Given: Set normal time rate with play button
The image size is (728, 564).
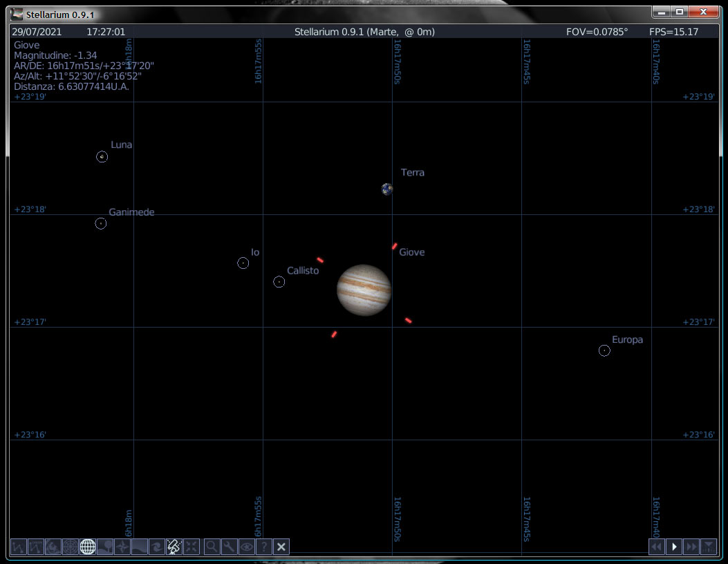Looking at the screenshot, I should point(674,546).
